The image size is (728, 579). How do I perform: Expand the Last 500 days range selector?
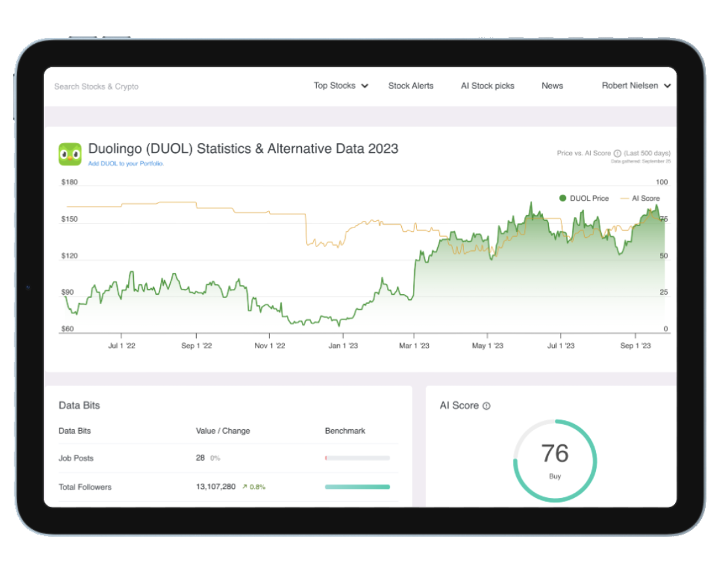[x=649, y=154]
